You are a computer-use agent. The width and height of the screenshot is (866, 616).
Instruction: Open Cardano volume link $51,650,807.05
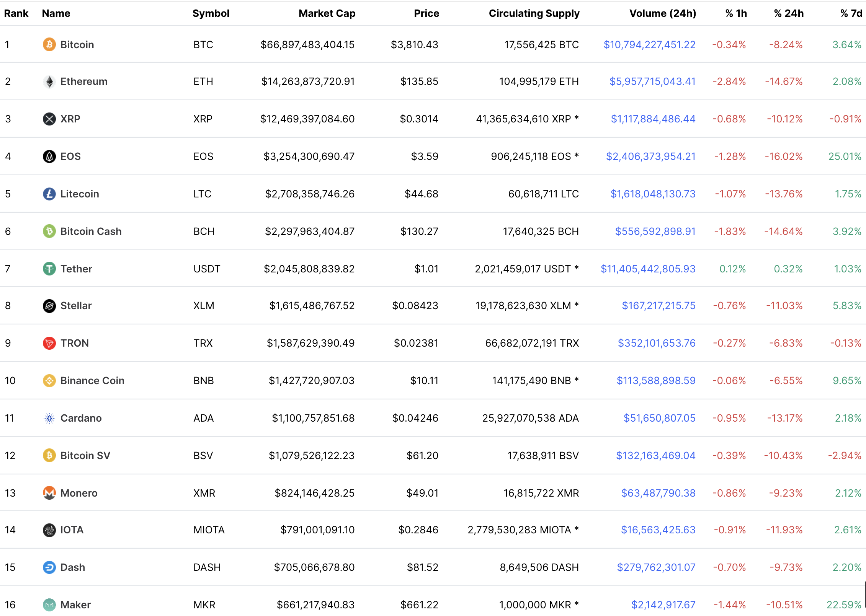point(659,418)
